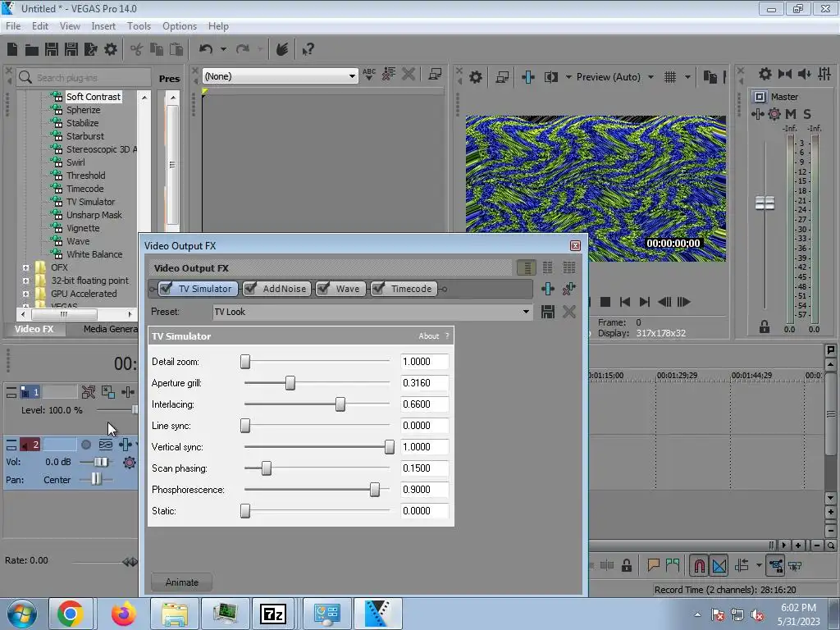Toggle Split Screen View icon in preview
This screenshot has width=840, height=630.
tap(550, 77)
